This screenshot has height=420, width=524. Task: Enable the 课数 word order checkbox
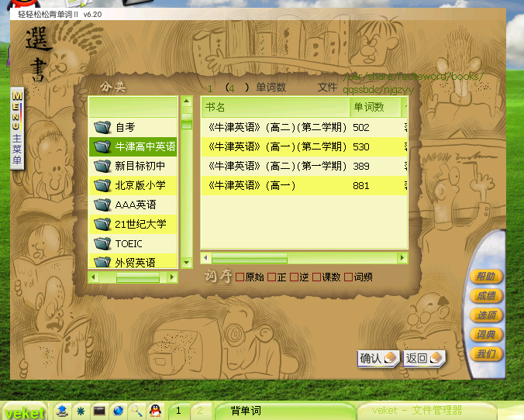(x=316, y=277)
